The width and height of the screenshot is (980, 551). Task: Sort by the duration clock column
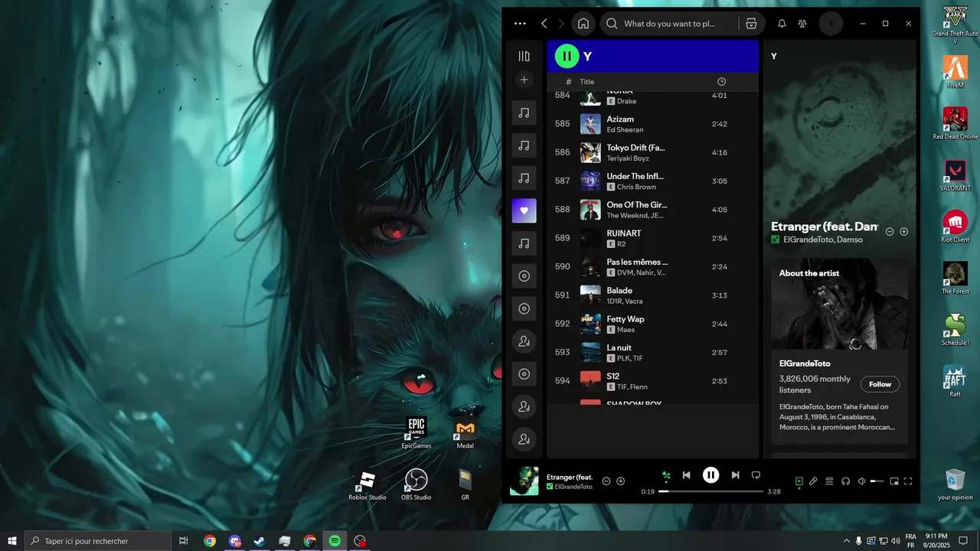721,82
